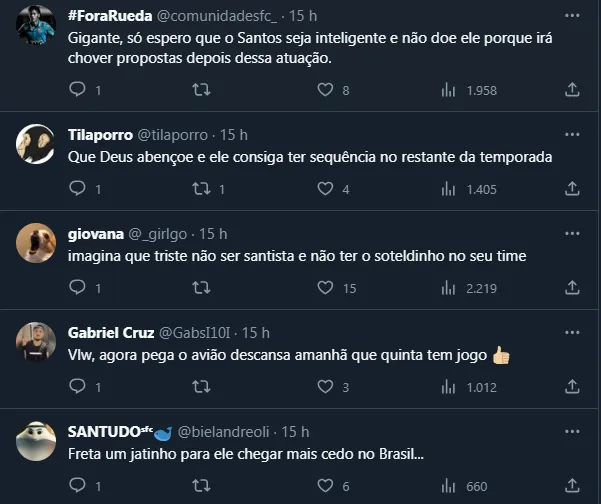601x504 pixels.
Task: View analytics of giovana's tweet
Action: click(x=448, y=288)
